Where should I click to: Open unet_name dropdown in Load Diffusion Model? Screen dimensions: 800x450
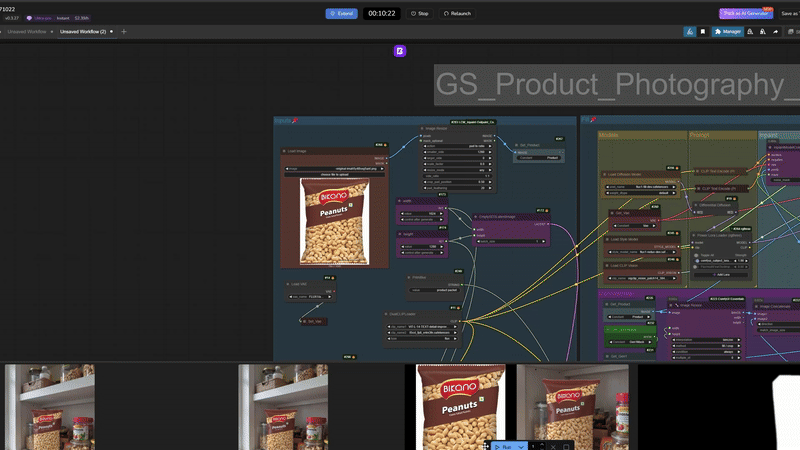[641, 187]
